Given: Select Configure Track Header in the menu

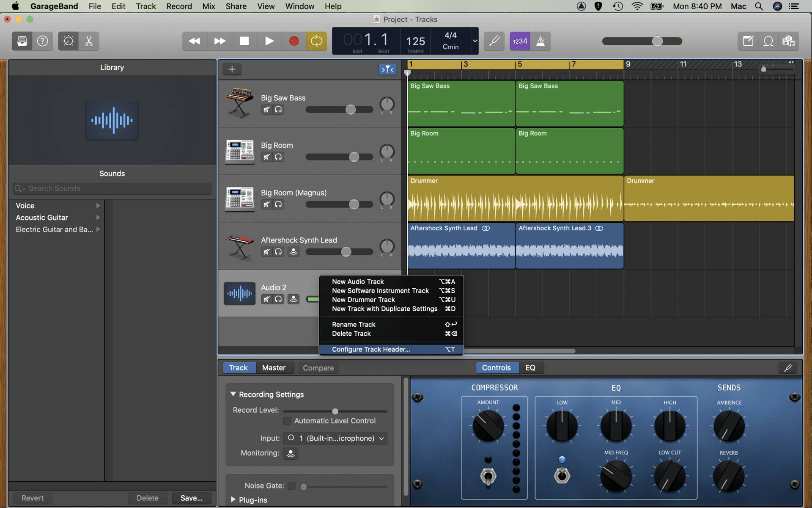Looking at the screenshot, I should [370, 349].
